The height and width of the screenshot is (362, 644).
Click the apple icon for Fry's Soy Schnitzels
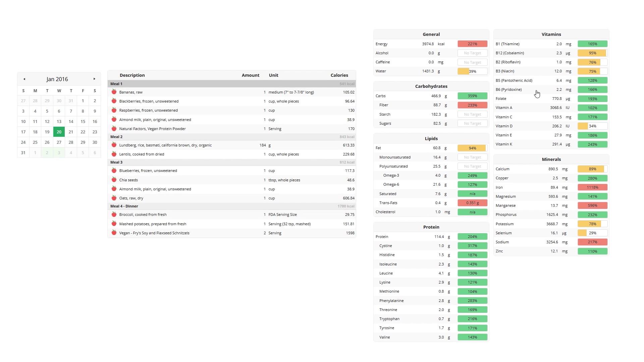click(114, 233)
